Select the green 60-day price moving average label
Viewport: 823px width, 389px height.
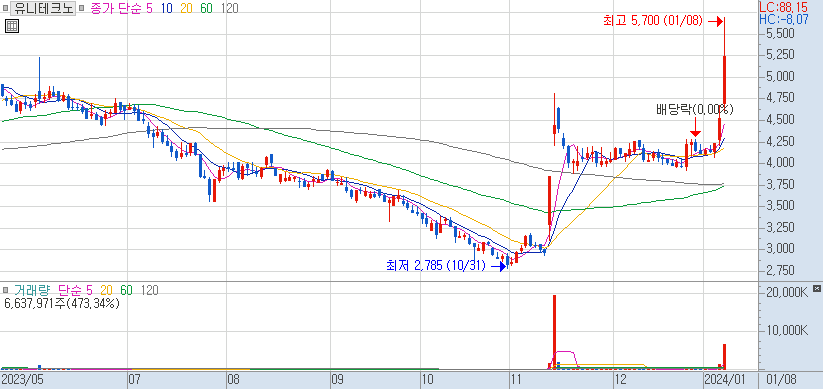coord(206,8)
